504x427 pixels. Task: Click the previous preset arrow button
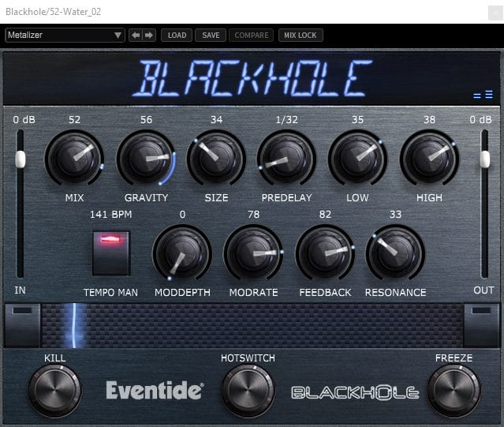point(135,36)
